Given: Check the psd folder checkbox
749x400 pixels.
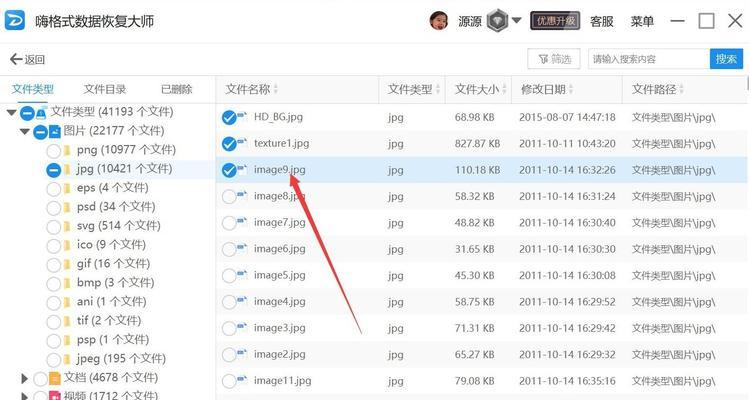Looking at the screenshot, I should coord(54,208).
